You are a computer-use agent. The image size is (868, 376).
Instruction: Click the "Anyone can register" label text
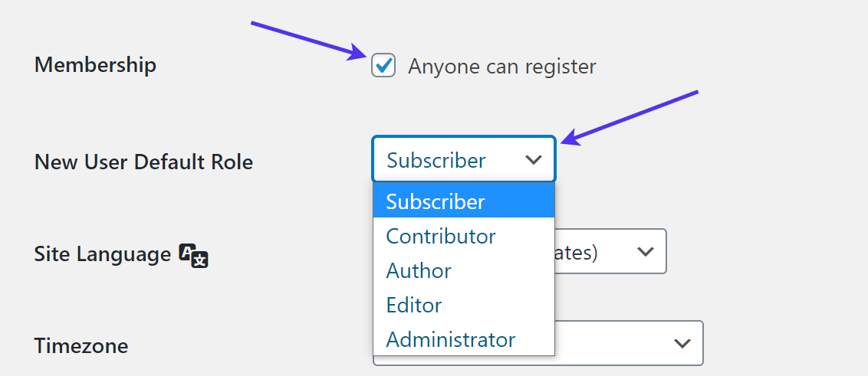point(501,67)
